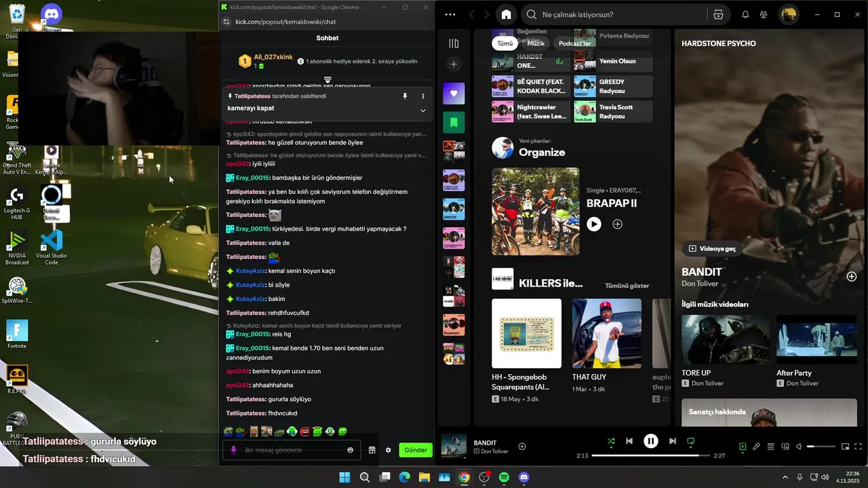Skip to next track
This screenshot has height=488, width=868.
click(672, 441)
